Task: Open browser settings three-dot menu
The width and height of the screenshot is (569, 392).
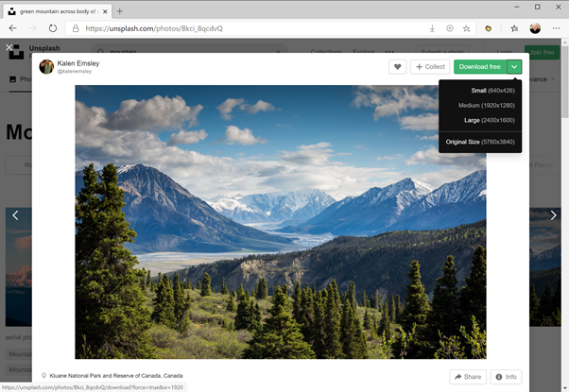Action: (556, 28)
